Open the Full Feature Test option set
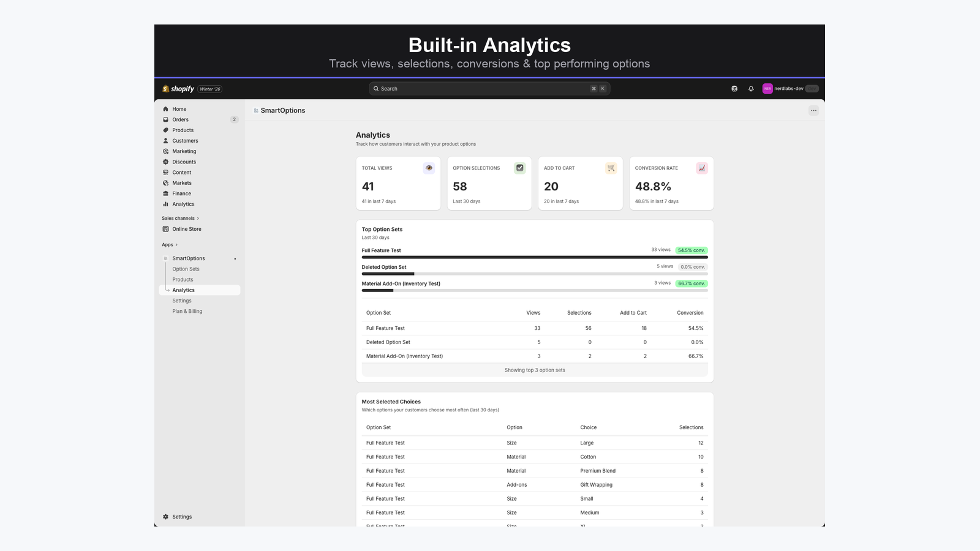Viewport: 980px width, 551px height. (381, 250)
